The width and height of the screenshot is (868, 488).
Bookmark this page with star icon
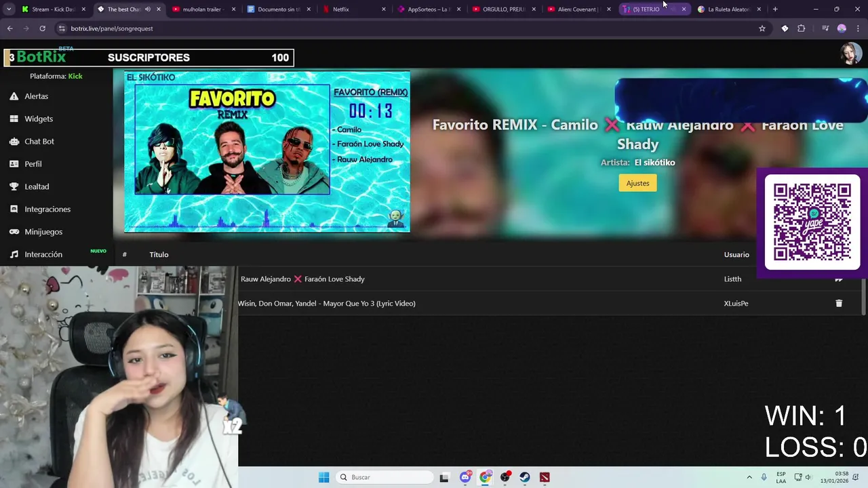tap(762, 28)
